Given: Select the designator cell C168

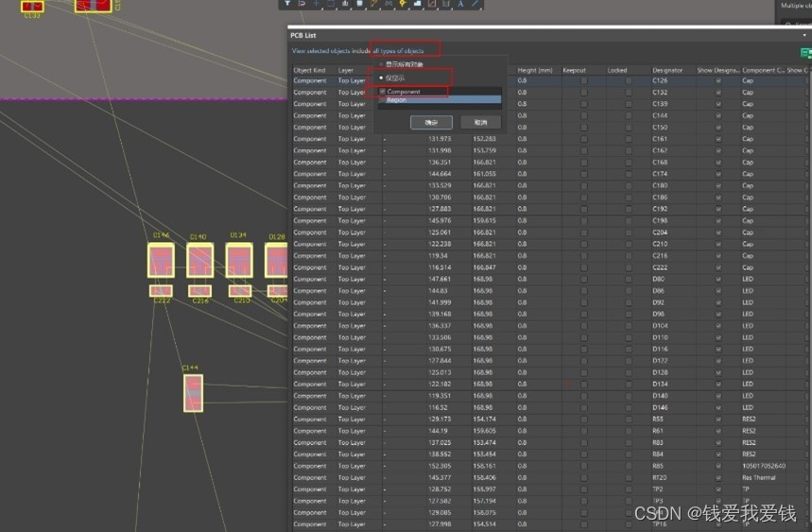Looking at the screenshot, I should [x=660, y=163].
